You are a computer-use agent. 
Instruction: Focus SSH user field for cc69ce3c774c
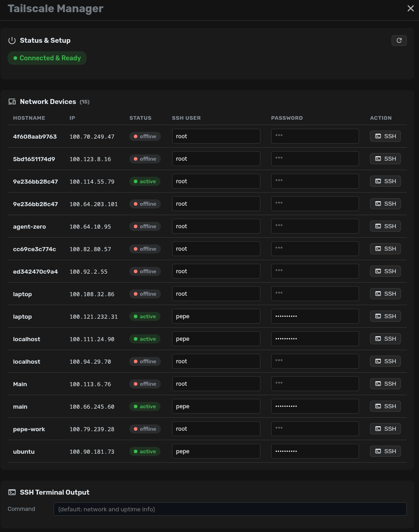click(216, 249)
